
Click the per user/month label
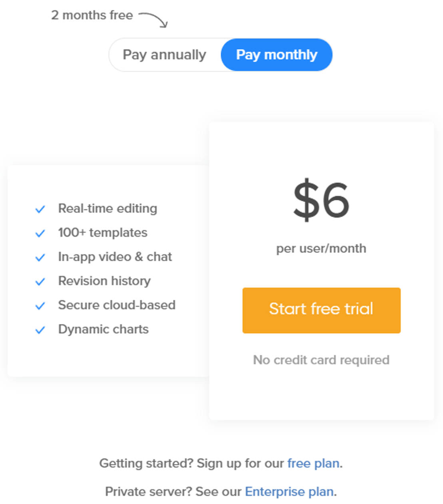tap(321, 248)
